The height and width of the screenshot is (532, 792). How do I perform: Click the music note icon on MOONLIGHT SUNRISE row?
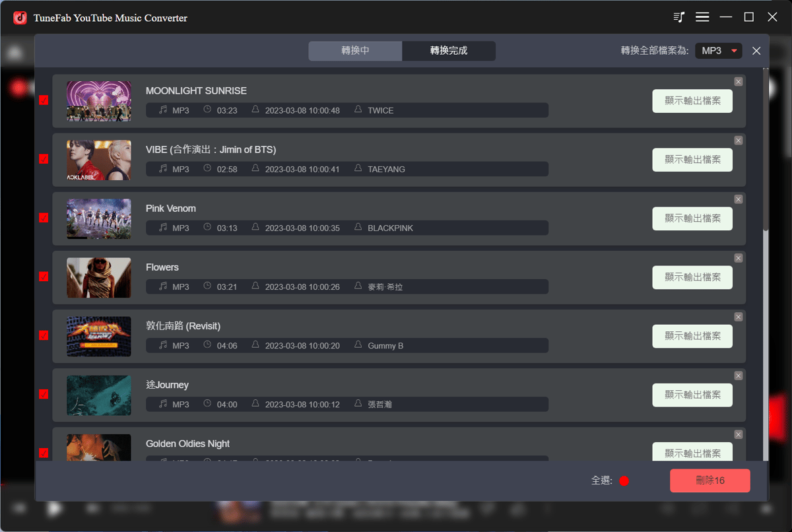pos(162,110)
